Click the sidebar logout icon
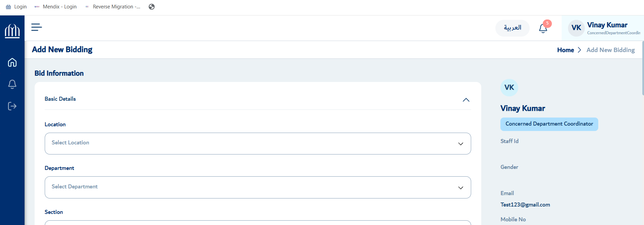 coord(12,106)
